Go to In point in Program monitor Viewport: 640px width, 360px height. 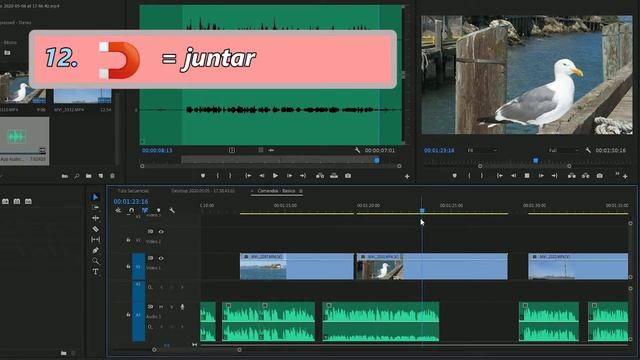point(499,176)
